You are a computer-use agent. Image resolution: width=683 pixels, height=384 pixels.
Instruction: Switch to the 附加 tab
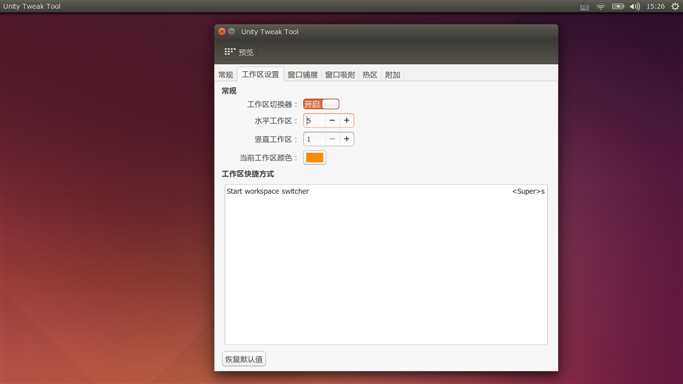point(392,75)
